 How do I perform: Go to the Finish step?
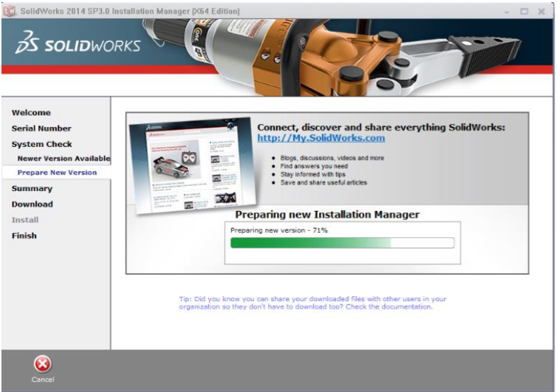point(24,236)
